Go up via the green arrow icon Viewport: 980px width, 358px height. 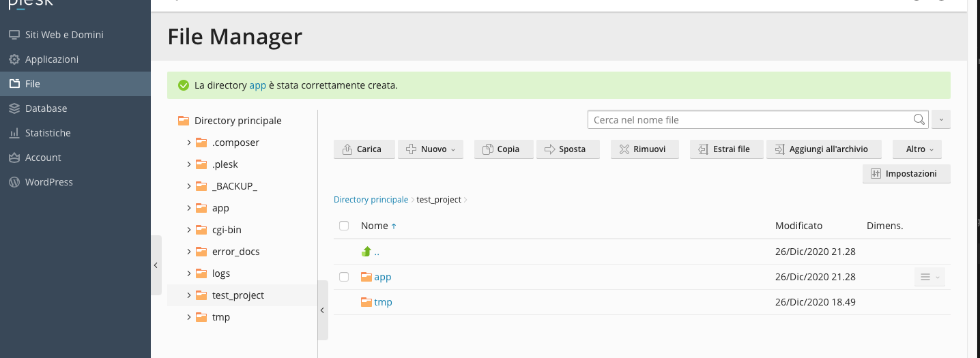click(366, 252)
